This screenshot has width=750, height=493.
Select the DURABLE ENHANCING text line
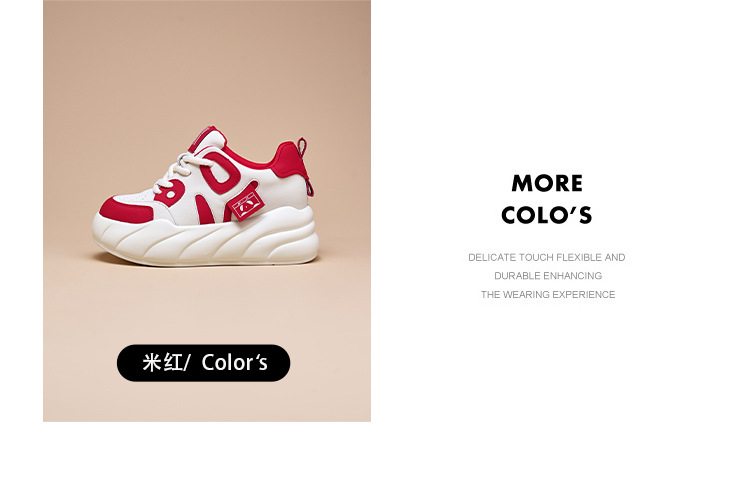[x=548, y=276]
